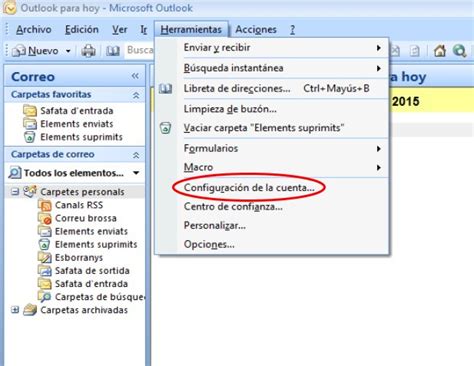Click the Carpetes personals icon
Image resolution: width=474 pixels, height=366 pixels.
click(30, 192)
